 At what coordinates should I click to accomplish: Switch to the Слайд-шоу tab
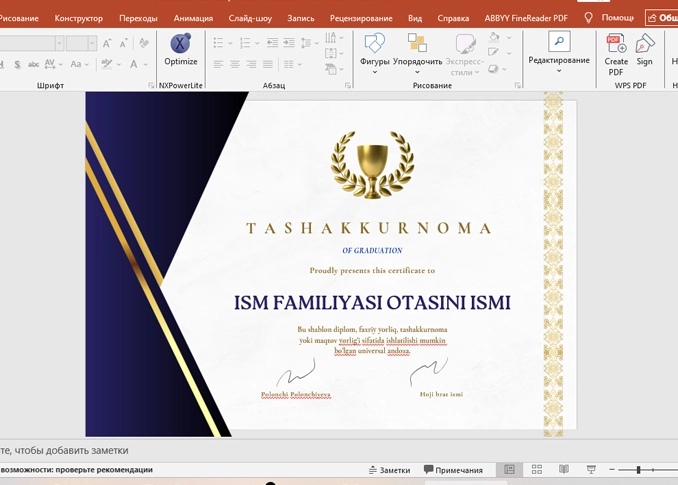(x=250, y=18)
